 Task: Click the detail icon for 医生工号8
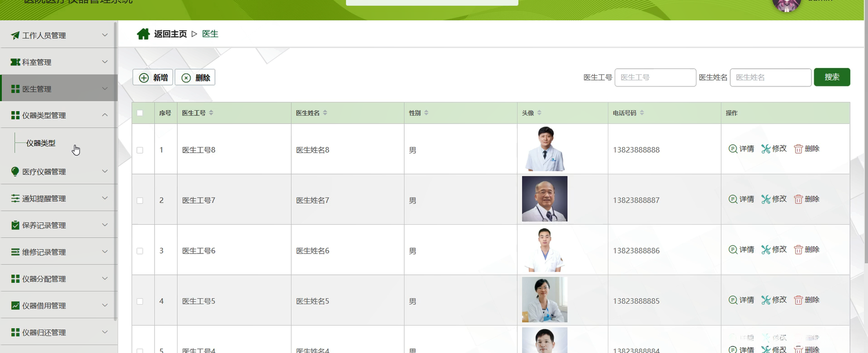click(733, 149)
